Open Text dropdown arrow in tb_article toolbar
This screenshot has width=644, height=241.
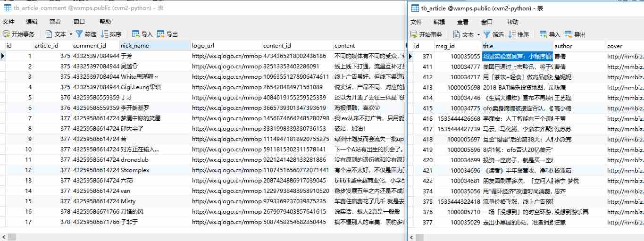(x=478, y=34)
